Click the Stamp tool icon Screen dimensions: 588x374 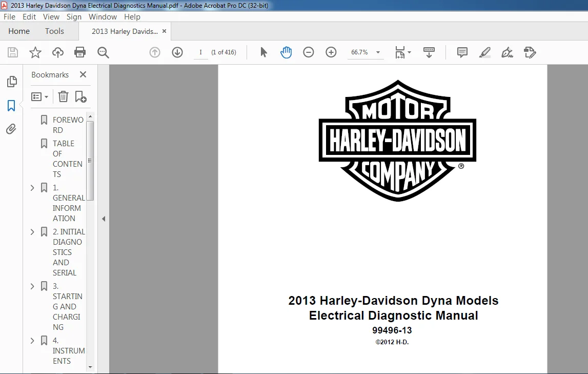click(x=530, y=52)
